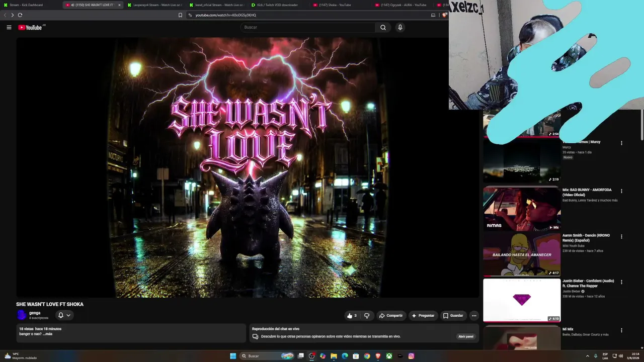
Task: Click the Compartir share button
Action: tap(391, 316)
